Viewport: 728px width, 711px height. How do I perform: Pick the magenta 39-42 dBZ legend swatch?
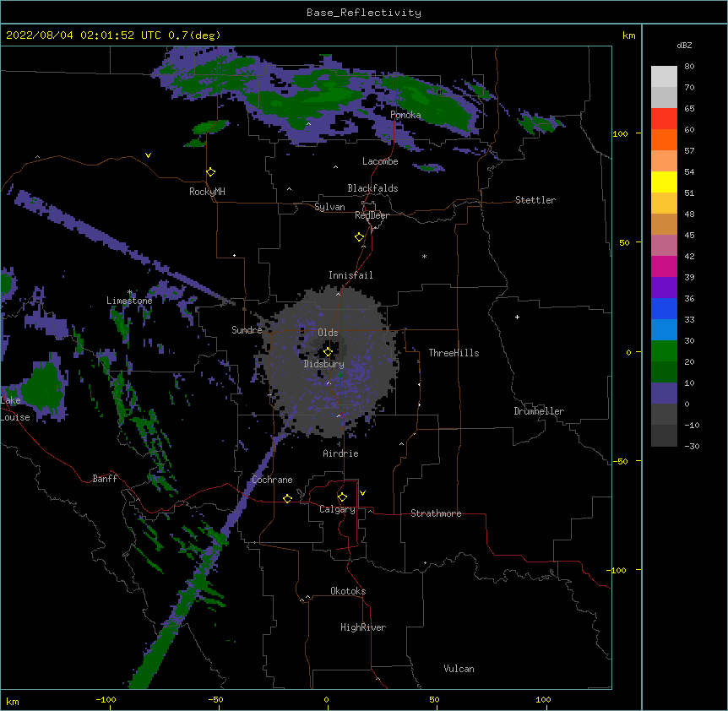coord(664,266)
